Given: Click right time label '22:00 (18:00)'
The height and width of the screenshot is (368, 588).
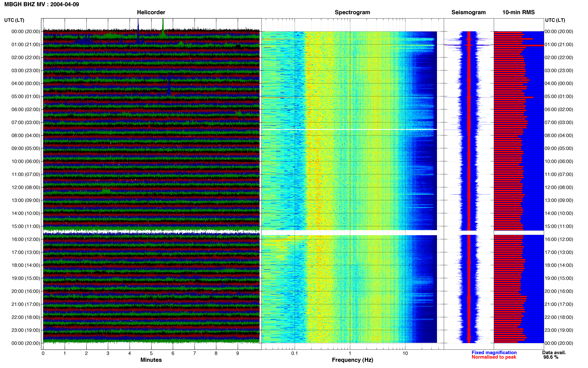Looking at the screenshot, I should tap(559, 317).
